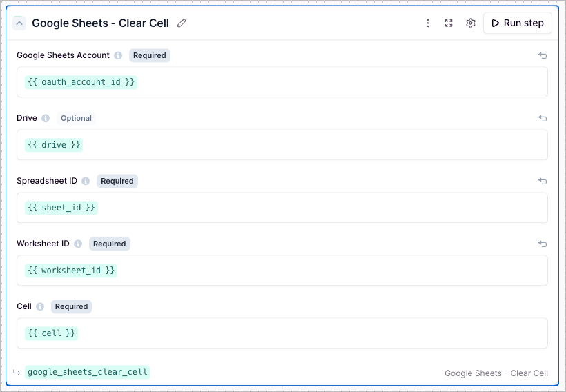Show info for Drive field
Screen dimensions: 566x392
46,119
